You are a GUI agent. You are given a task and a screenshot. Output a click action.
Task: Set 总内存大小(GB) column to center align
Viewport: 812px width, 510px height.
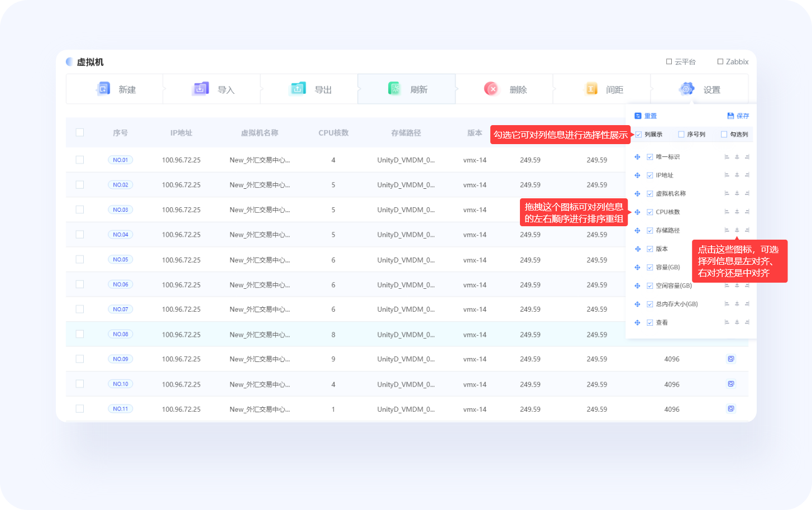point(737,304)
